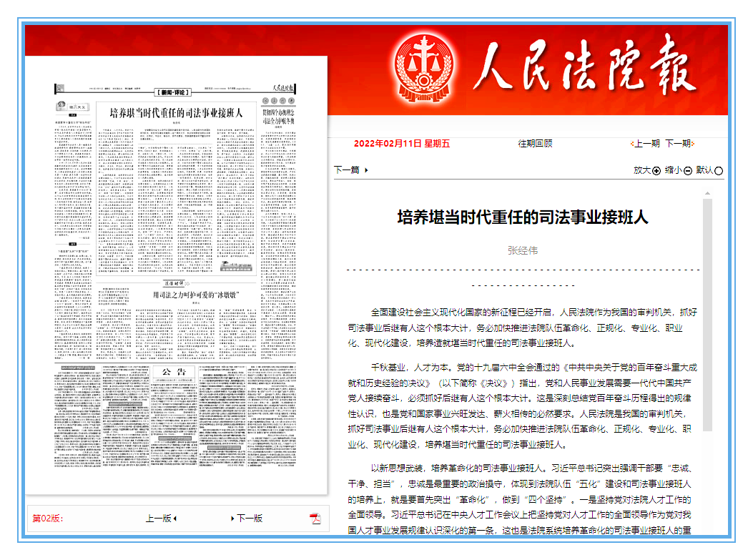Open next issue via 下一期
Viewport: 753px width, 560px height.
(x=679, y=144)
